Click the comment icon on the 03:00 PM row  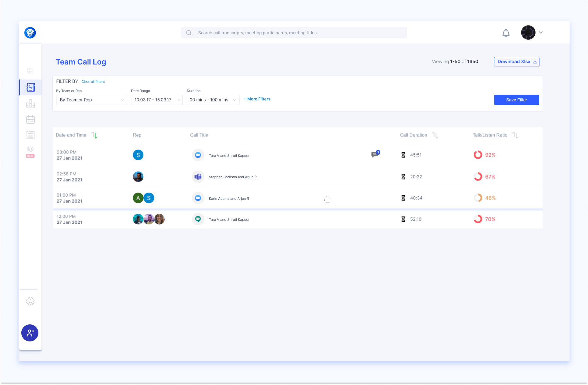click(375, 154)
